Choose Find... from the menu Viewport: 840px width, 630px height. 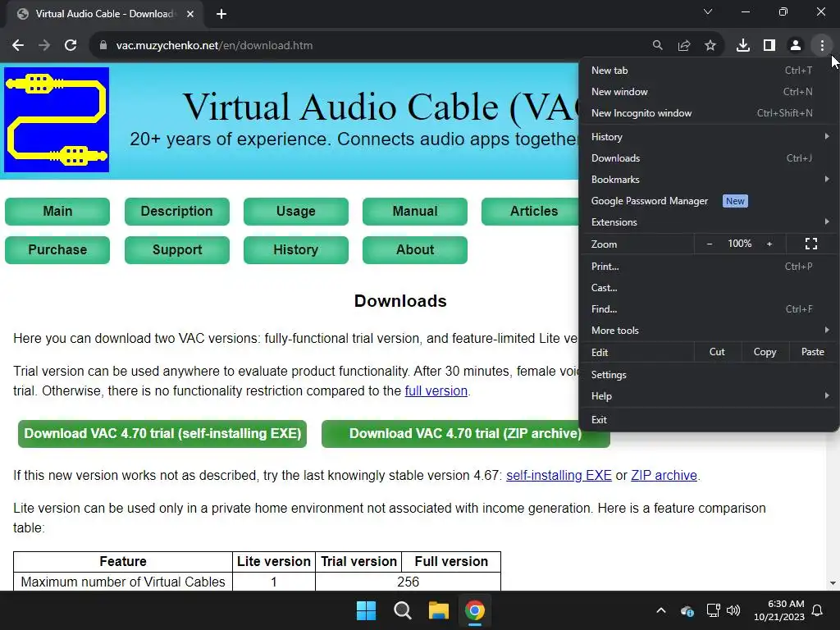click(709, 309)
